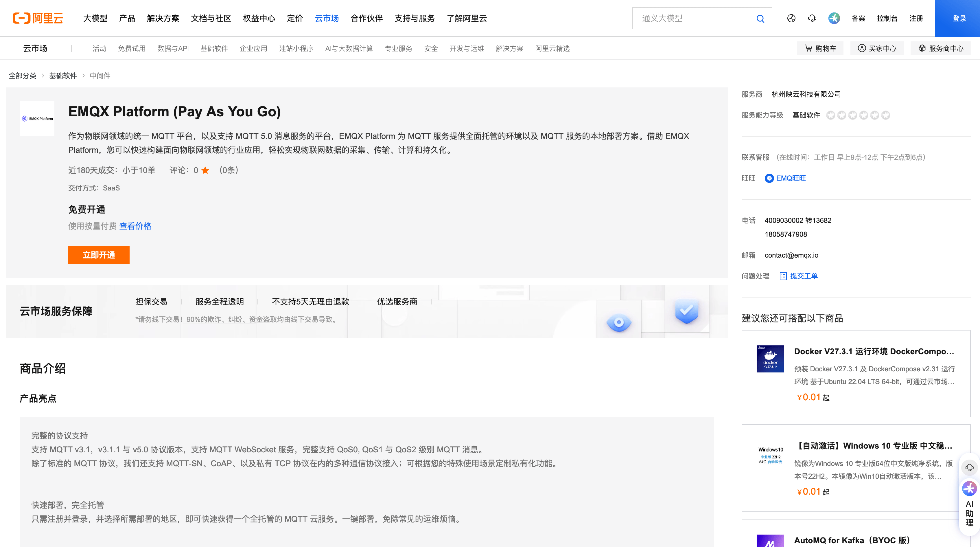Open the 查看价格 pricing link
This screenshot has height=547, width=980.
[x=135, y=226]
